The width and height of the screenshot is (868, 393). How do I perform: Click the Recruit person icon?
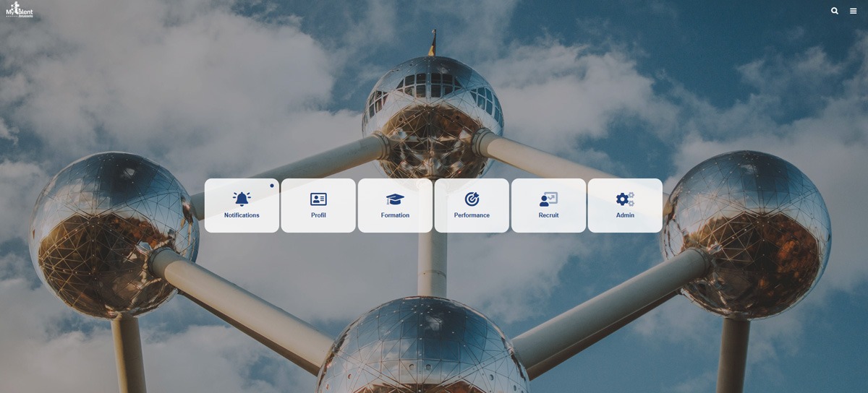pos(548,199)
